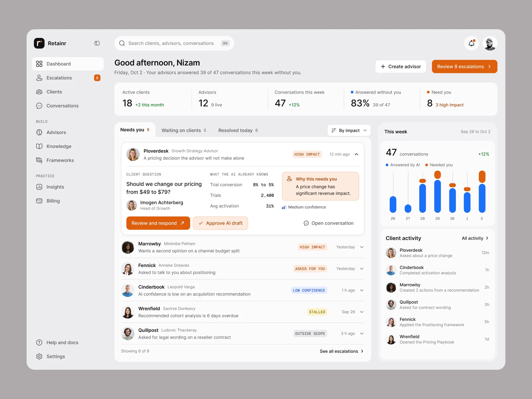Open Wrenfield Opened the Pricing Playbook activity
Viewport: 532px width, 399px height.
437,339
